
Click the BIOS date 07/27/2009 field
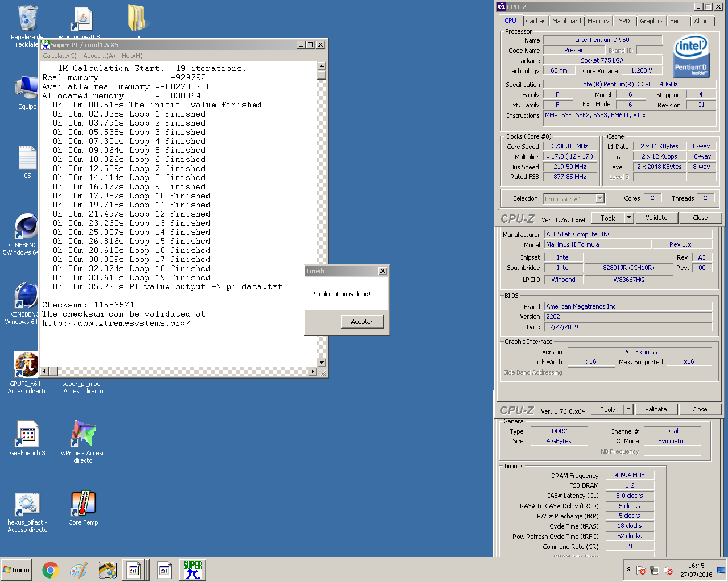(x=628, y=327)
